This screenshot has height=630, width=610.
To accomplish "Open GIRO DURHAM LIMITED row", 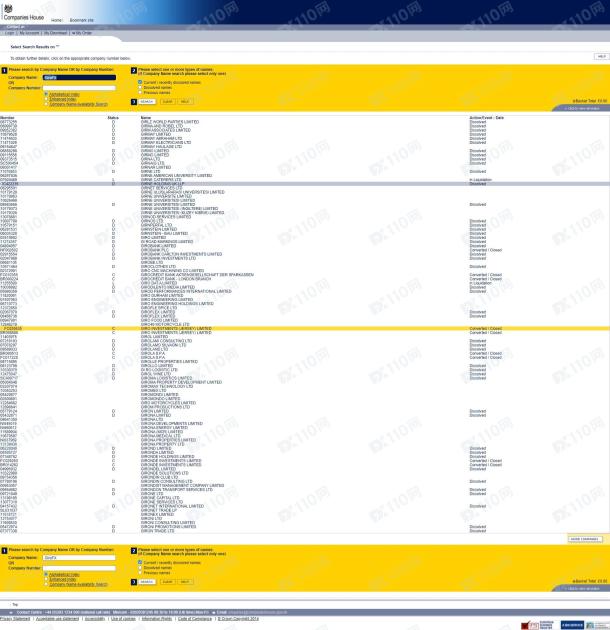I will tap(305, 295).
